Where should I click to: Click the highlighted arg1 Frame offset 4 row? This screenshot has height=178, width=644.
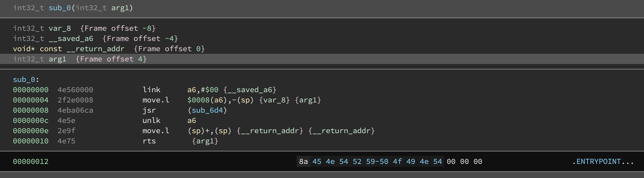pos(80,59)
